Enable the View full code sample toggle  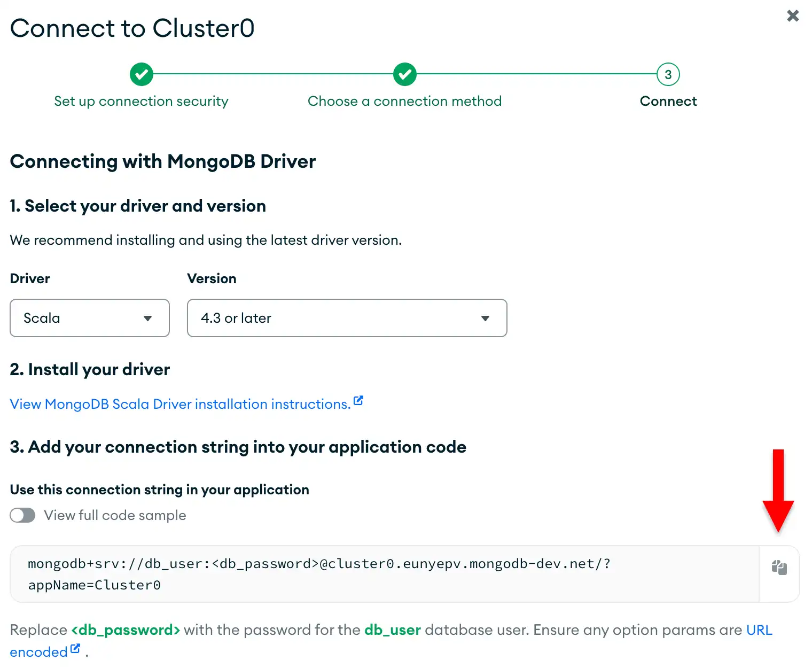tap(22, 515)
